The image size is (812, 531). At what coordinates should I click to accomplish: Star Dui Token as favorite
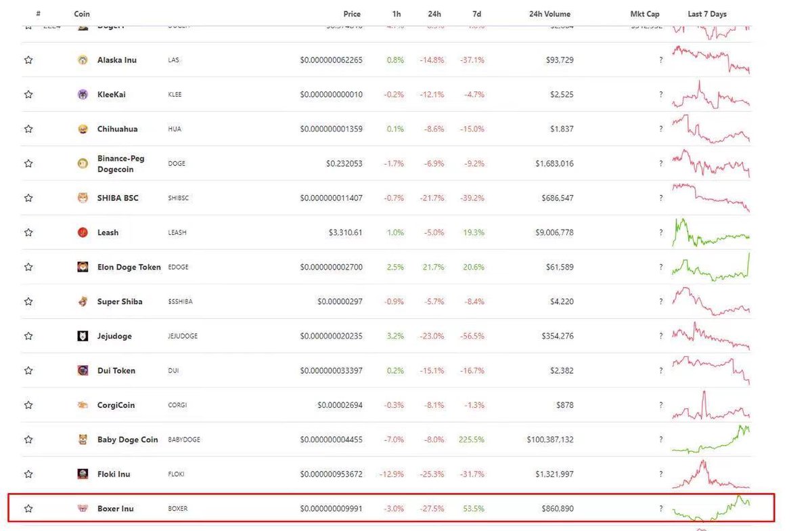[28, 371]
